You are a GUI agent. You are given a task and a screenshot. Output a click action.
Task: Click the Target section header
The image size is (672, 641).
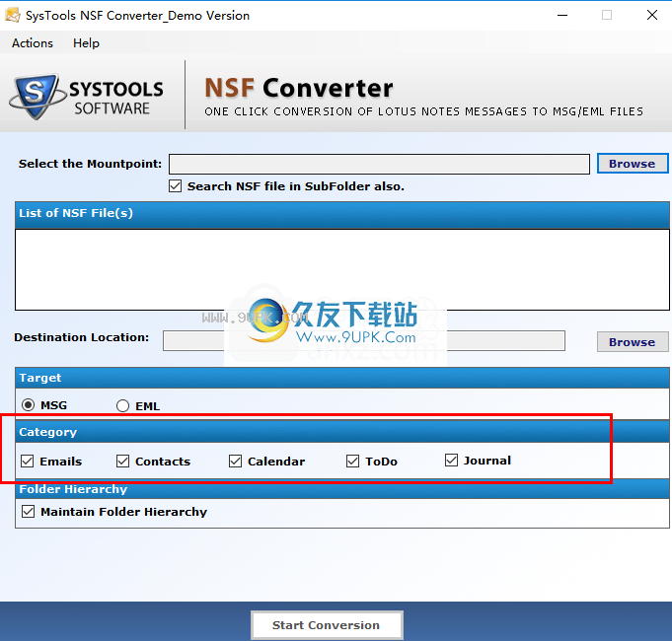(x=342, y=378)
